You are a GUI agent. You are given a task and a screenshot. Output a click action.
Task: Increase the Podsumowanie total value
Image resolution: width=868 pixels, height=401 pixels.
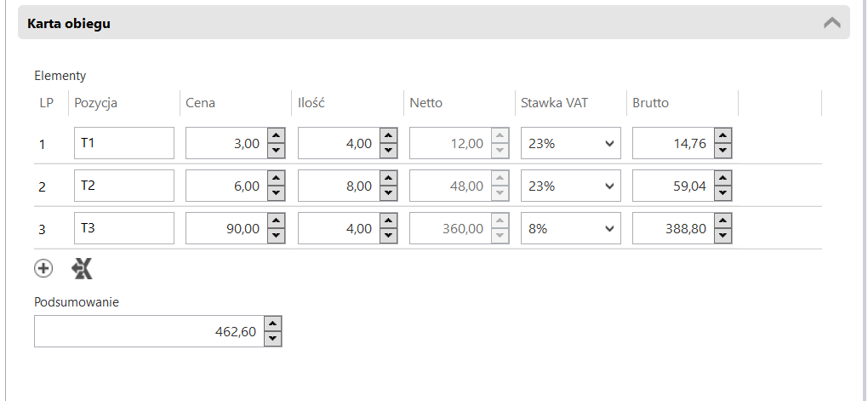tap(272, 324)
